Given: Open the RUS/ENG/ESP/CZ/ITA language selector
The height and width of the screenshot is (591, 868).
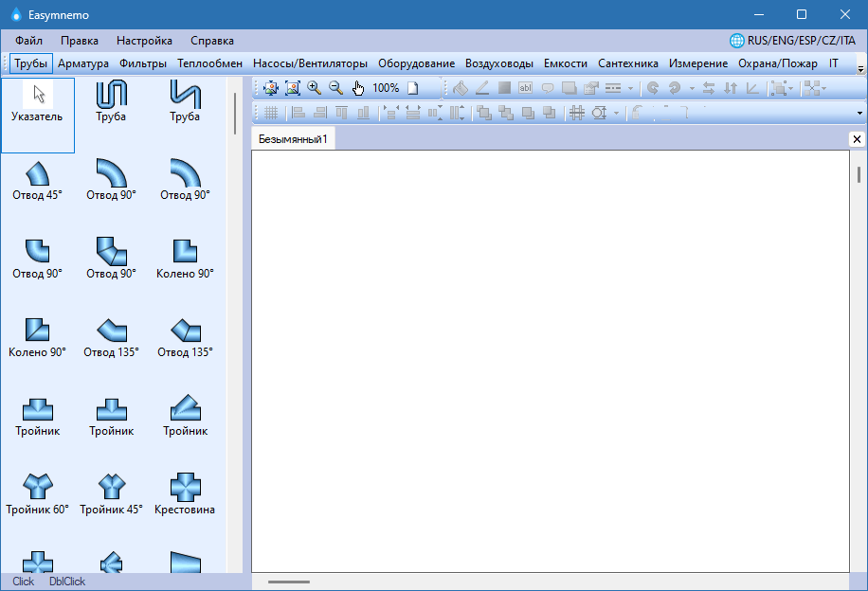Looking at the screenshot, I should 792,41.
